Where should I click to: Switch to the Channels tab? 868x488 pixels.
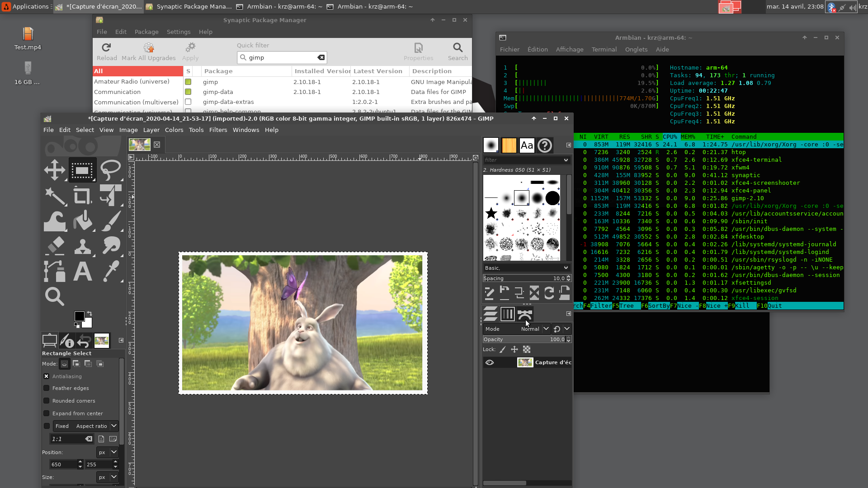[507, 314]
